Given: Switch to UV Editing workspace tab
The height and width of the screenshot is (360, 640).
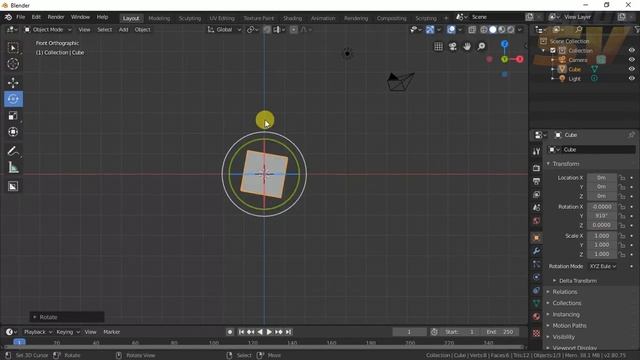Looking at the screenshot, I should (x=222, y=18).
